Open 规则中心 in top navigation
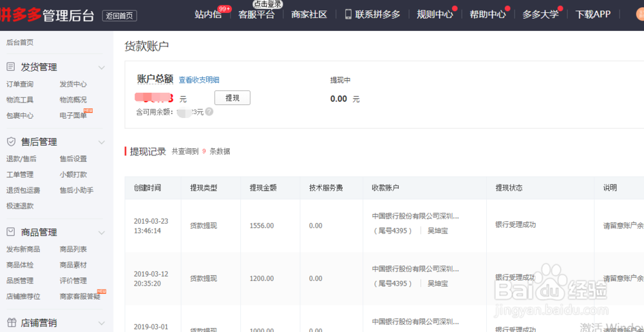The image size is (644, 332). [x=435, y=14]
